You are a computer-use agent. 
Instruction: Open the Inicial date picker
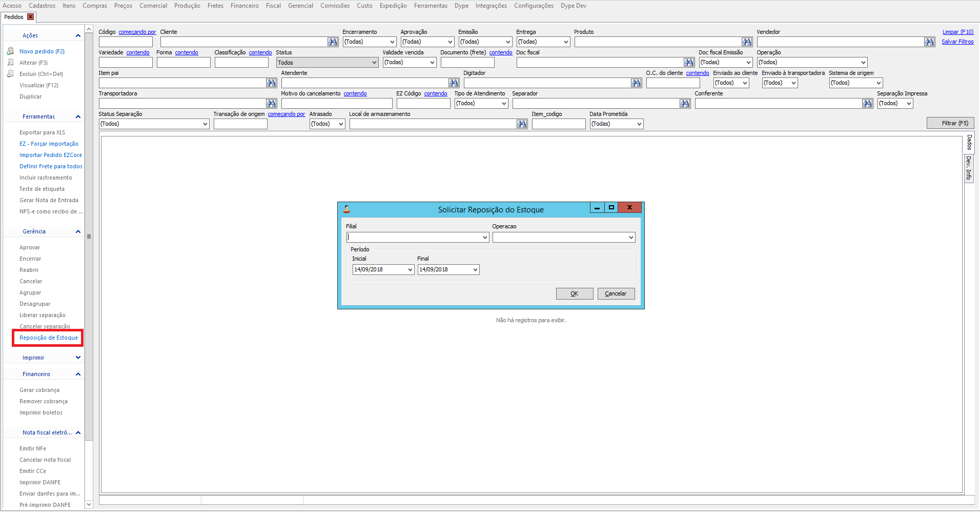tap(410, 270)
